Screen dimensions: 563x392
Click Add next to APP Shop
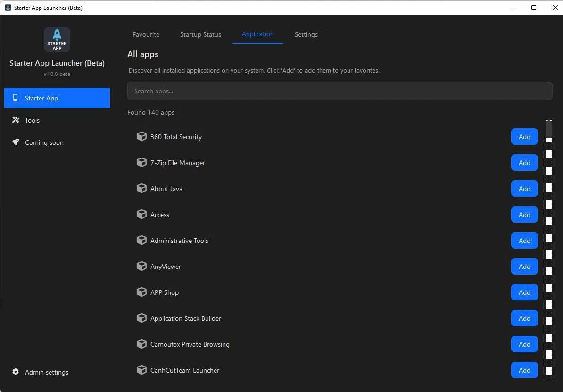tap(524, 292)
